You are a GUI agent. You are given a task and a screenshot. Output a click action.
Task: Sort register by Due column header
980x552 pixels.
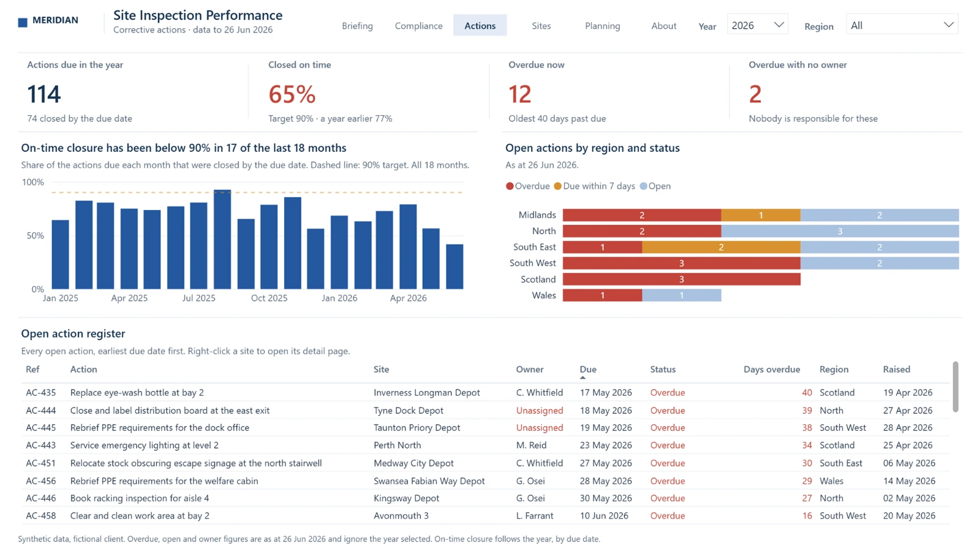[588, 369]
